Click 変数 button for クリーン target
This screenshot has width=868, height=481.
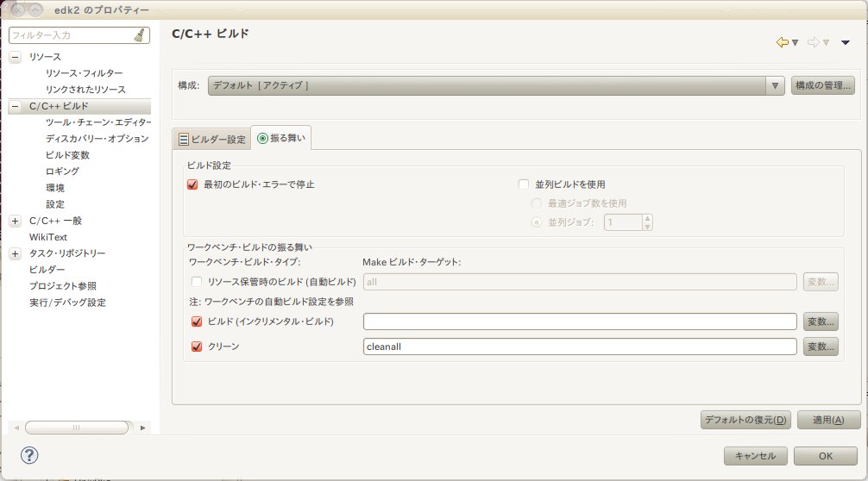click(821, 347)
